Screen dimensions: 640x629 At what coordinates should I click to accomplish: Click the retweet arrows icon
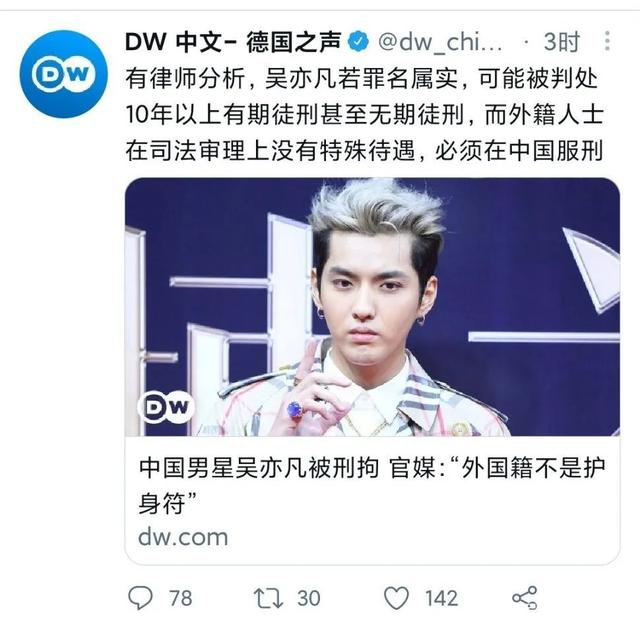click(x=268, y=598)
